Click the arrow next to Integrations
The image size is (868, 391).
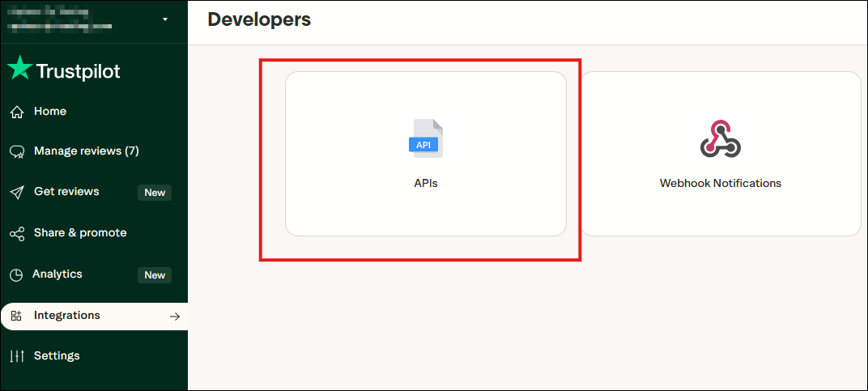tap(175, 317)
